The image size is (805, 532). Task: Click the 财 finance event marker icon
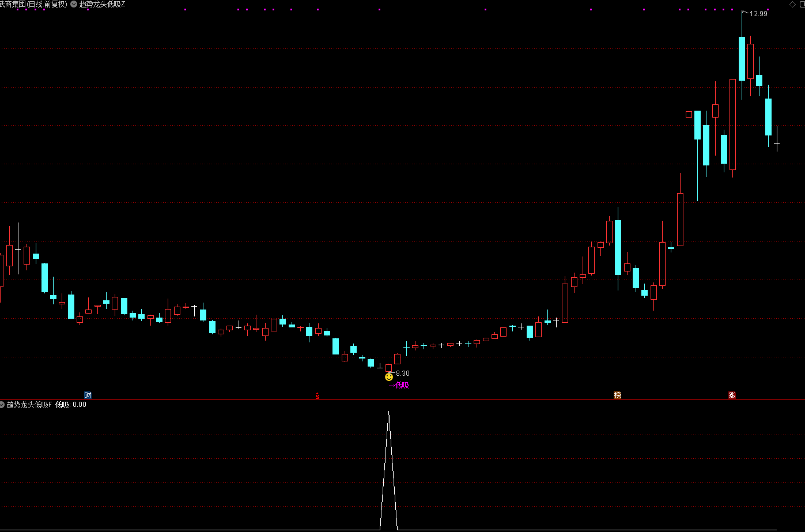point(88,395)
